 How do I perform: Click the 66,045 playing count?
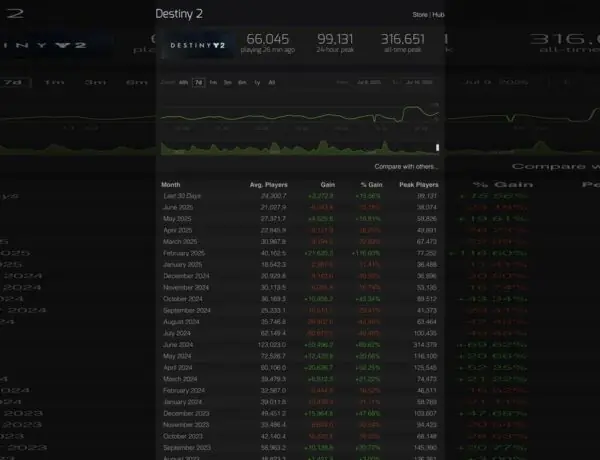pyautogui.click(x=267, y=39)
